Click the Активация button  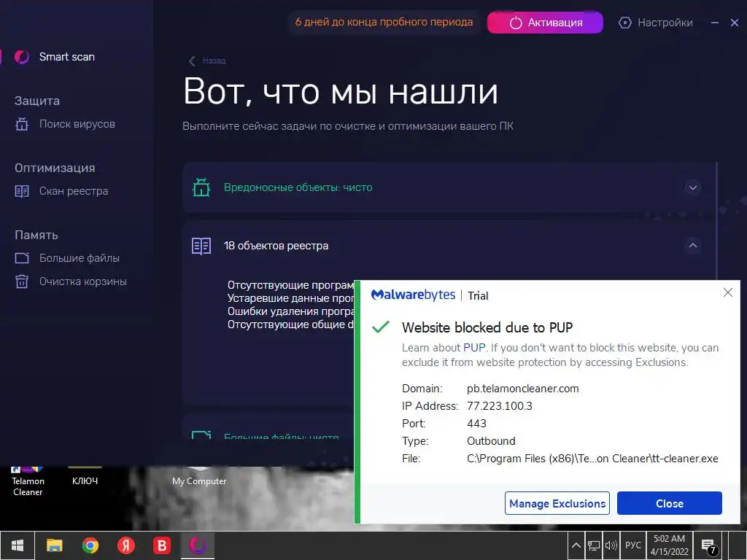pyautogui.click(x=545, y=23)
